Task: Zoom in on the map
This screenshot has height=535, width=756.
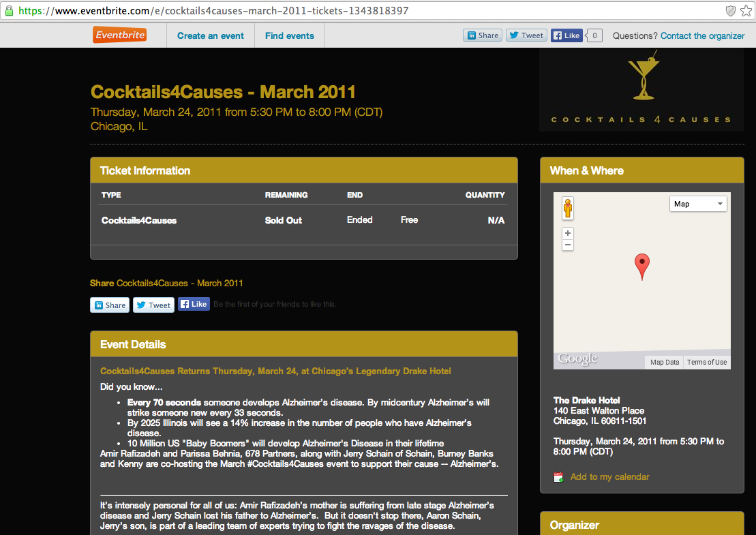Action: coord(568,233)
